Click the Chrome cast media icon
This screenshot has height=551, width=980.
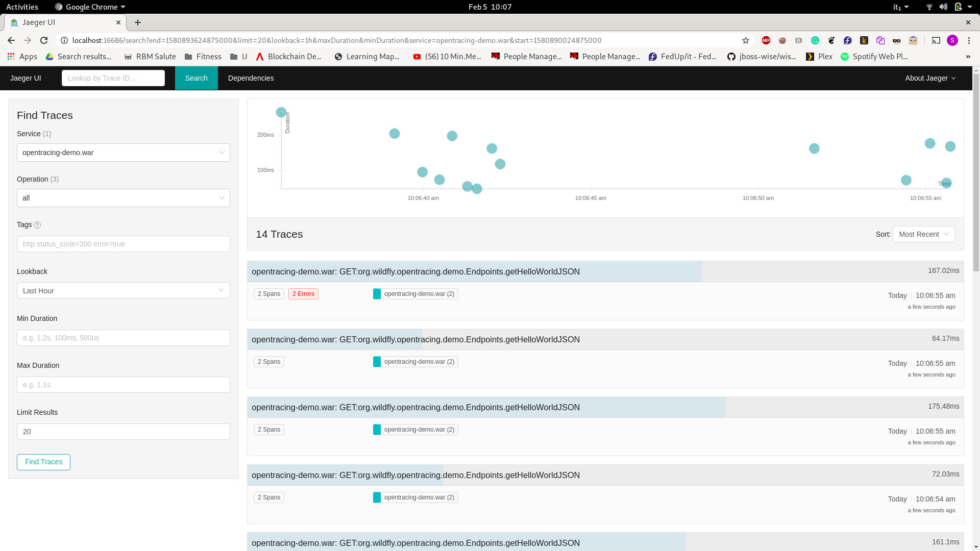coord(936,40)
